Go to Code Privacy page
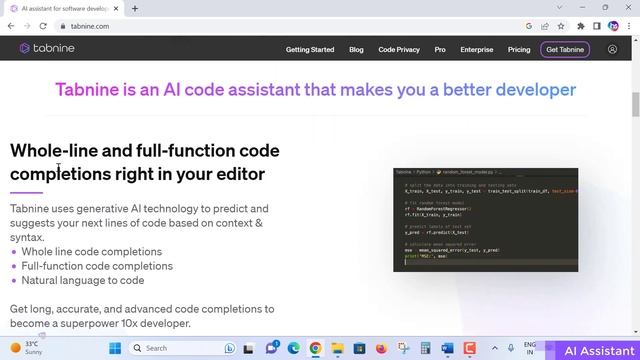 click(x=399, y=49)
